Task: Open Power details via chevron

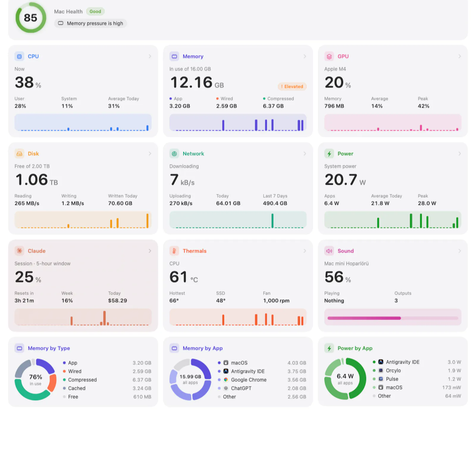Action: (x=460, y=154)
